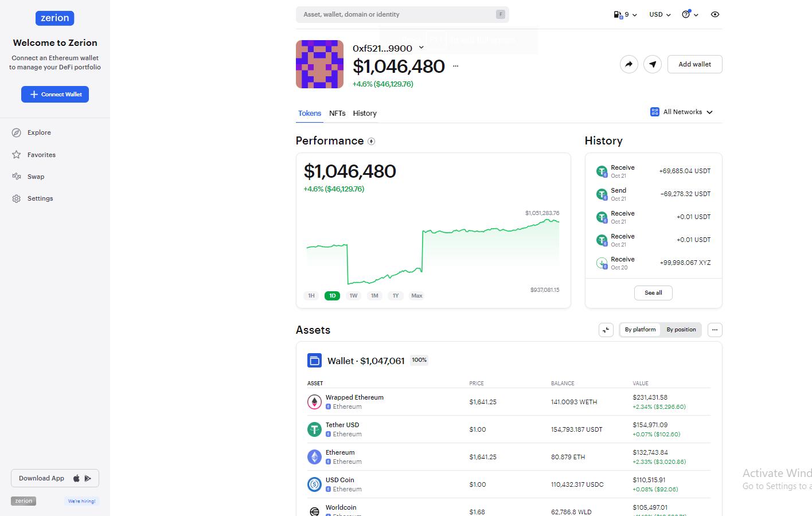812x516 pixels.
Task: Click the Performance info icon
Action: pos(372,141)
